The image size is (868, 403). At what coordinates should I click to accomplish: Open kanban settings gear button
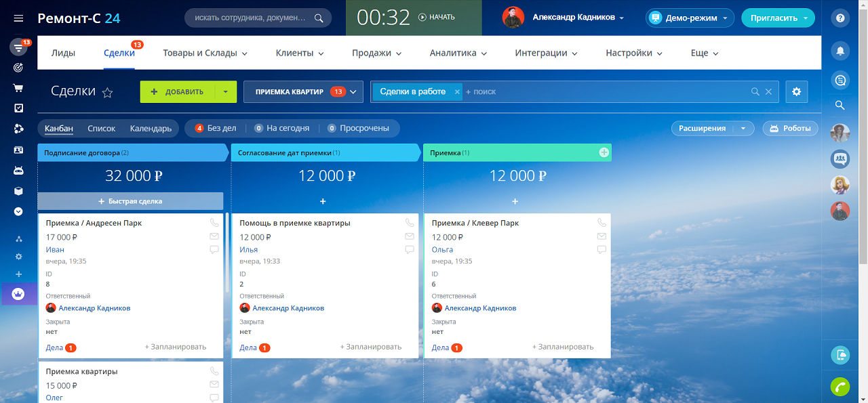click(797, 91)
